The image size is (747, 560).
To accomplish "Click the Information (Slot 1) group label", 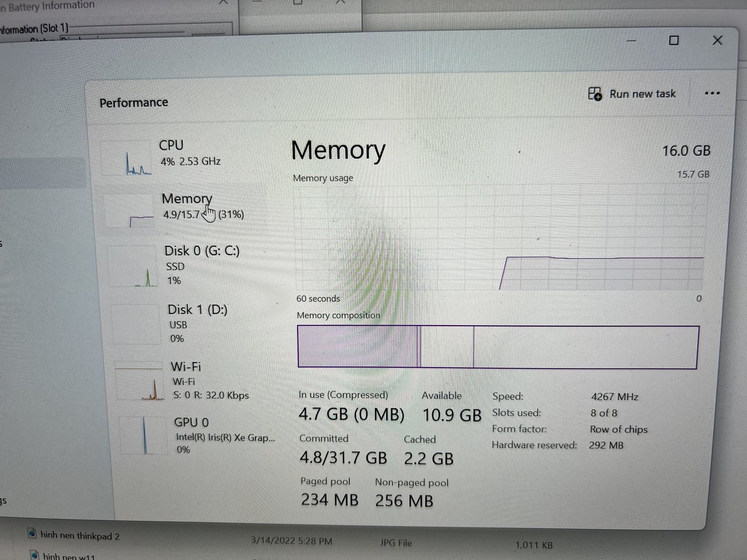I will pyautogui.click(x=34, y=29).
